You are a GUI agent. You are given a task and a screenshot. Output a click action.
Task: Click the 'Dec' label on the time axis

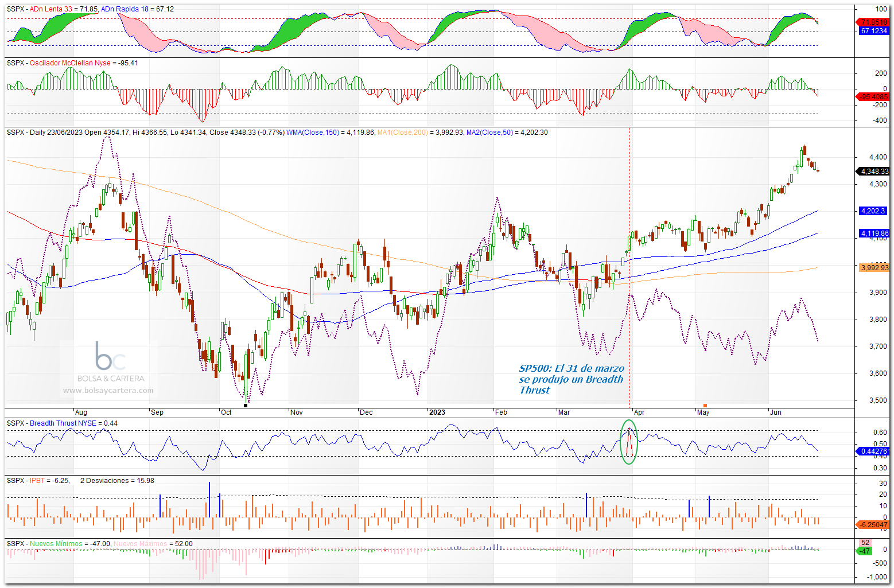click(x=366, y=412)
